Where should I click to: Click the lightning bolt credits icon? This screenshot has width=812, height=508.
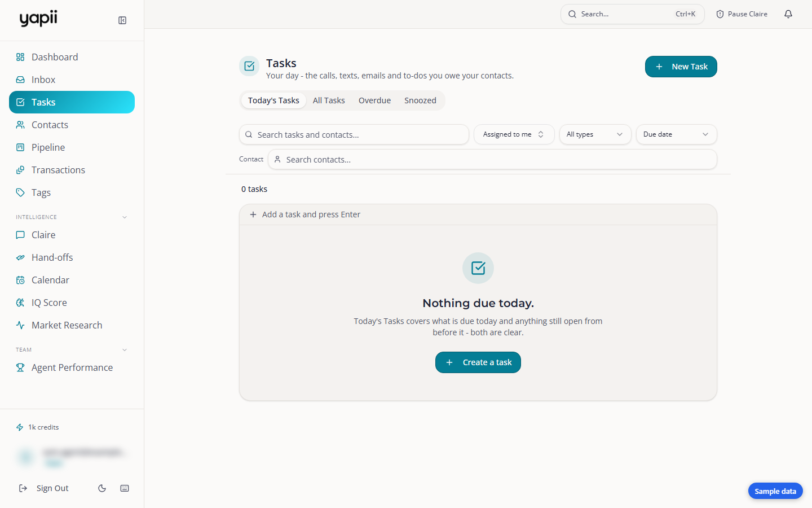pyautogui.click(x=20, y=427)
